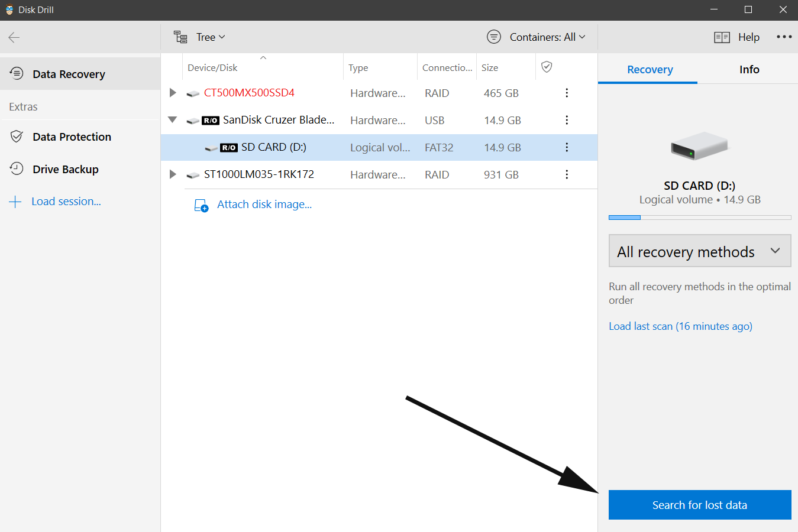Image resolution: width=798 pixels, height=532 pixels.
Task: Expand the CT500MX500SSD4 disk row
Action: point(173,93)
